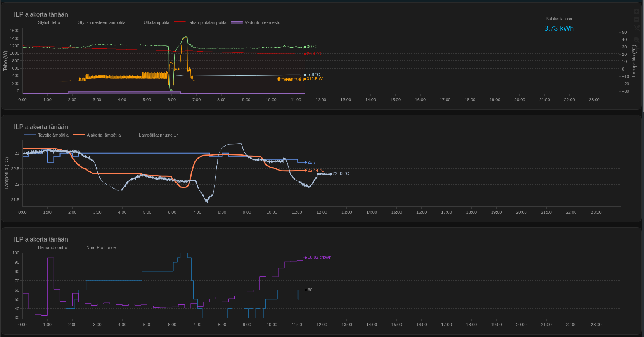Reset chart zoom with the fit-to-view icon
This screenshot has width=644, height=337.
pyautogui.click(x=636, y=28)
